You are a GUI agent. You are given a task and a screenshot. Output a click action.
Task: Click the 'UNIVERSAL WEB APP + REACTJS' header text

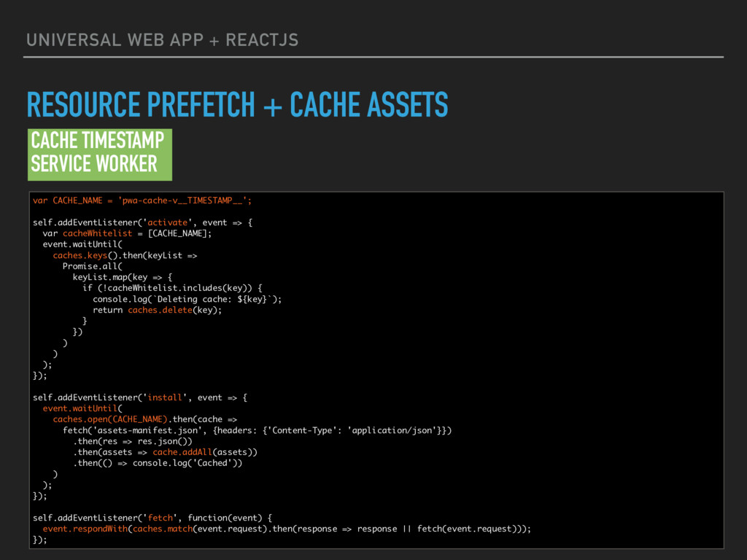pyautogui.click(x=163, y=40)
